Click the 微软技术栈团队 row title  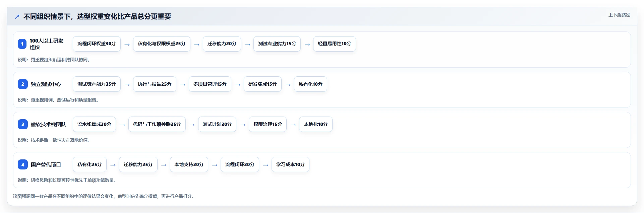click(48, 124)
